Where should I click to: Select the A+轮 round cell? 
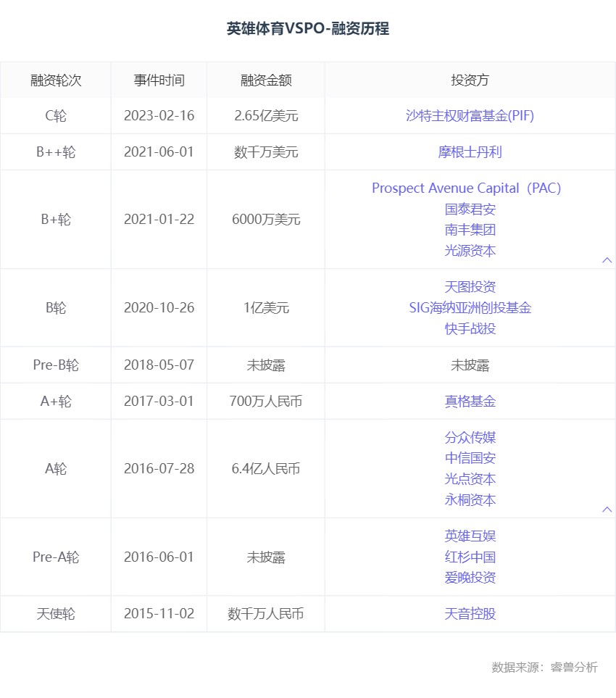[56, 402]
